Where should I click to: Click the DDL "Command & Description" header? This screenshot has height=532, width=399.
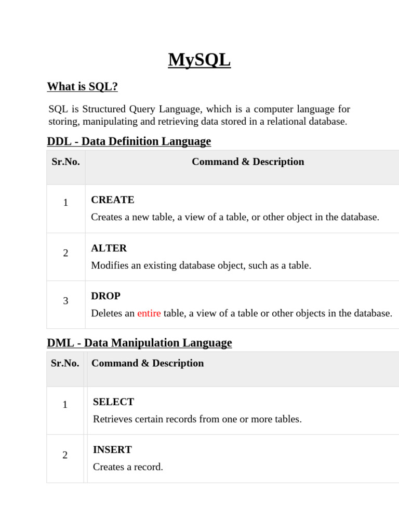248,162
